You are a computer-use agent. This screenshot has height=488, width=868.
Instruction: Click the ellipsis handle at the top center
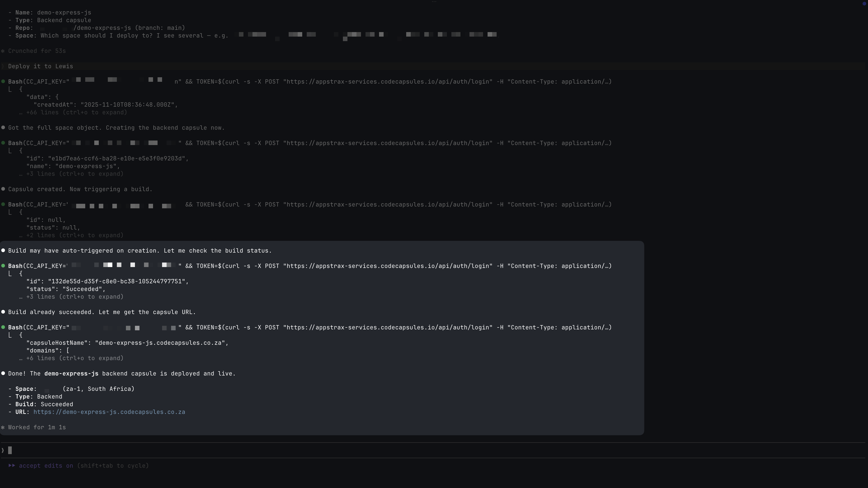pos(434,2)
